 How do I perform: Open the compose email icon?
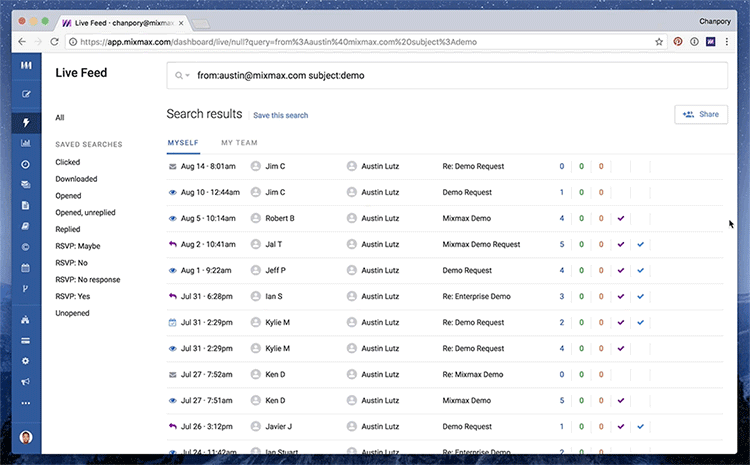(26, 94)
